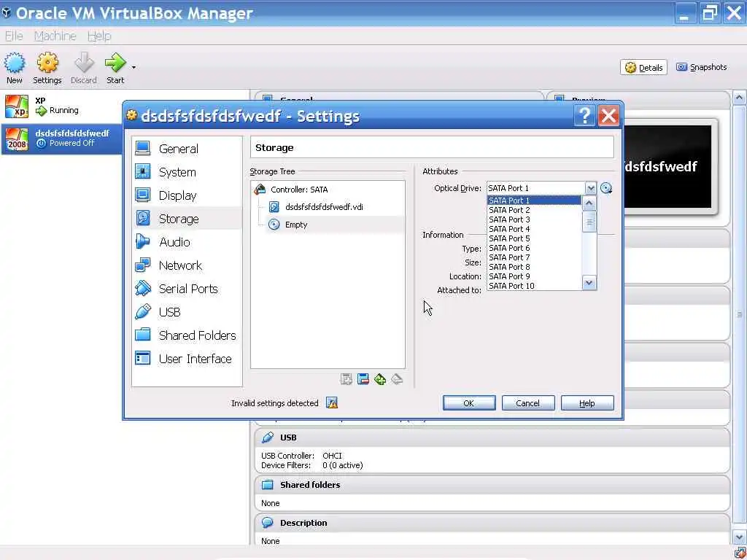Screen dimensions: 747x560
Task: Open the User Interface settings category
Action: (187, 359)
